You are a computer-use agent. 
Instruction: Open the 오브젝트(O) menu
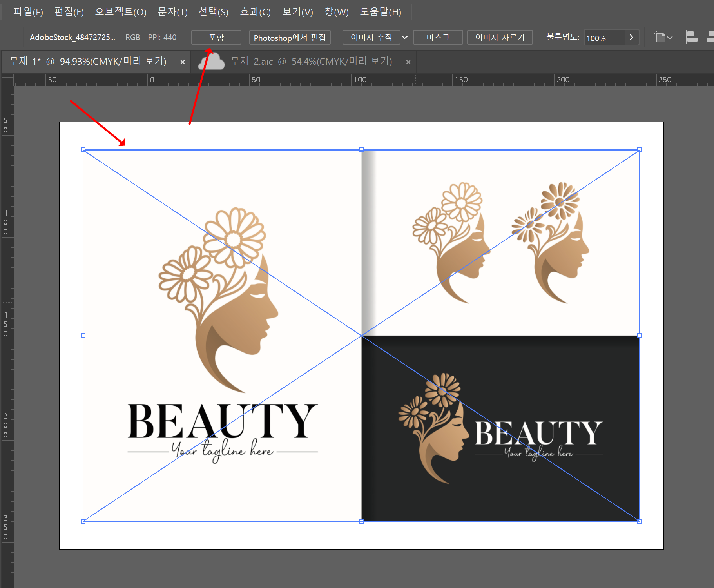121,12
